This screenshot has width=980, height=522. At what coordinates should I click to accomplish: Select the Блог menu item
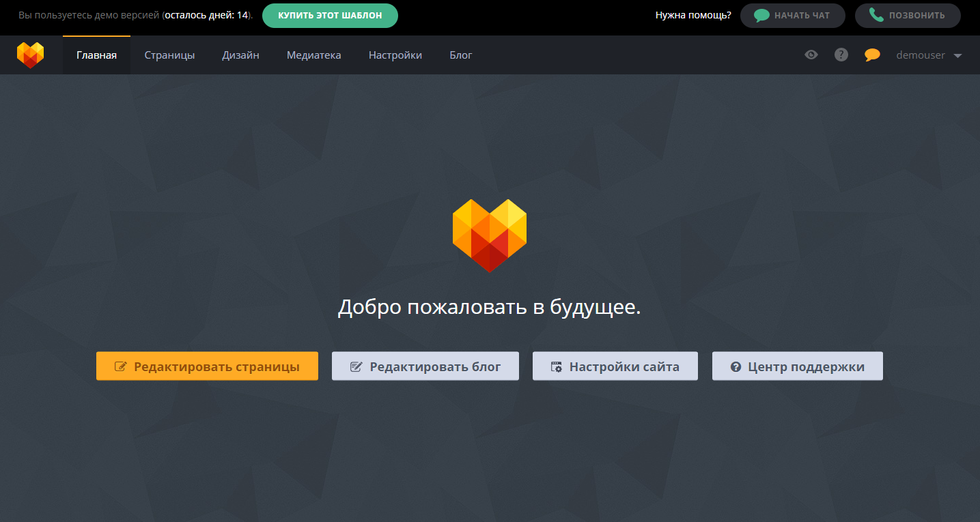tap(460, 55)
